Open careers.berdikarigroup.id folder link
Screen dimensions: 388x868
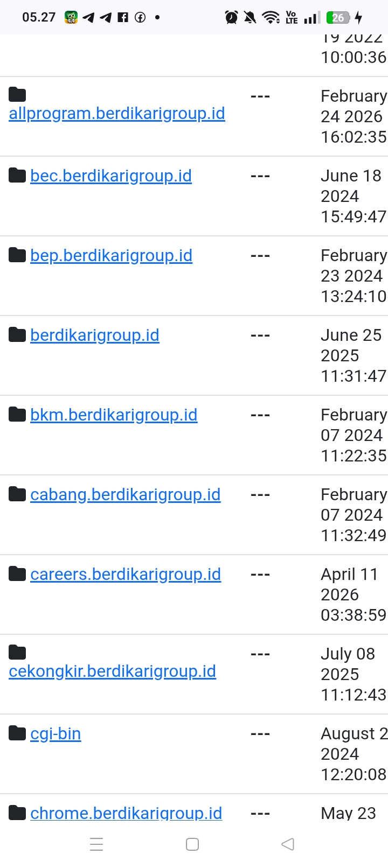[126, 575]
